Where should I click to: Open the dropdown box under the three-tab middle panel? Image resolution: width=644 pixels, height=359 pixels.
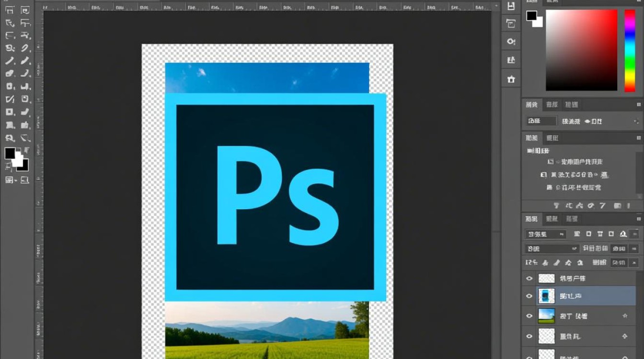(541, 121)
